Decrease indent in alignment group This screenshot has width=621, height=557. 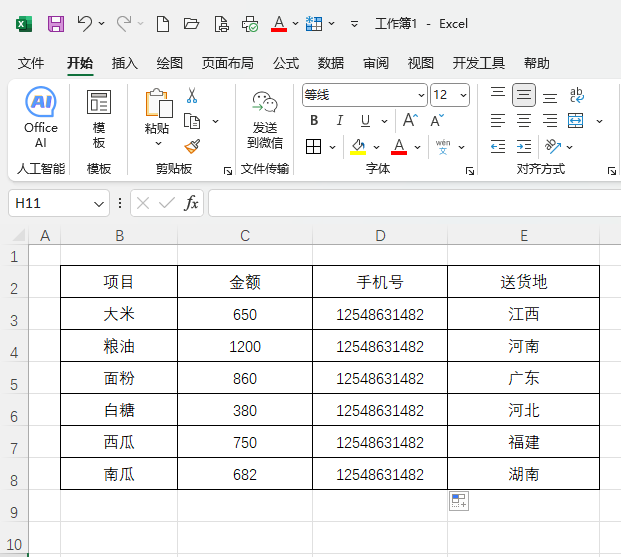498,147
